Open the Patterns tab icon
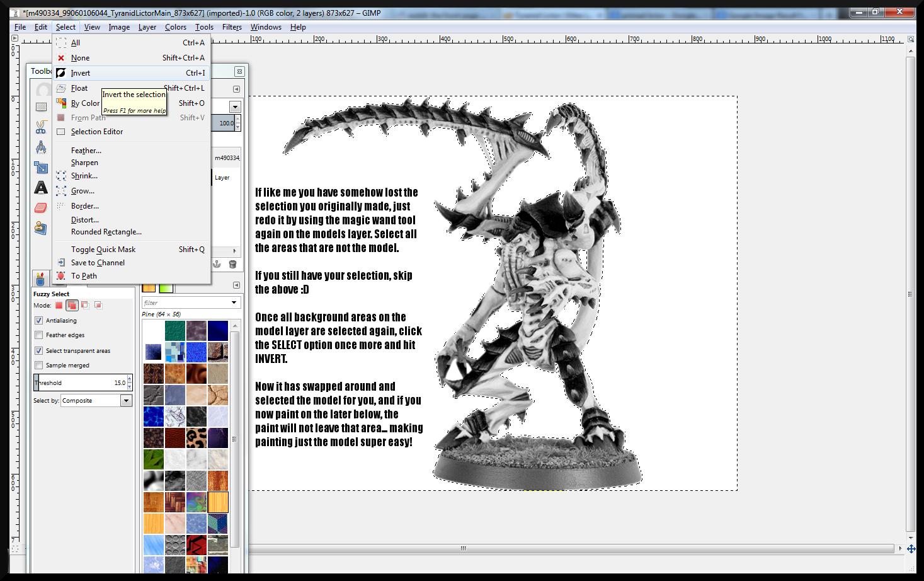The width and height of the screenshot is (924, 581). pyautogui.click(x=149, y=288)
